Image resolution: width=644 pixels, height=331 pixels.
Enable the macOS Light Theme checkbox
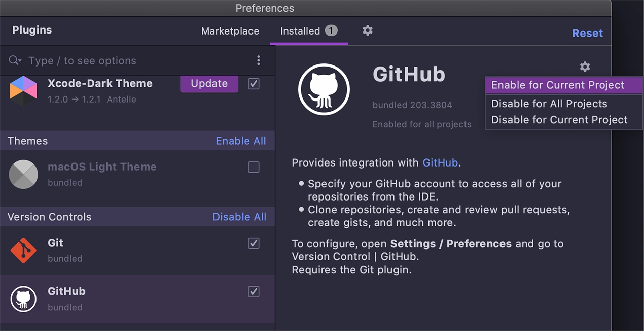[x=254, y=167]
